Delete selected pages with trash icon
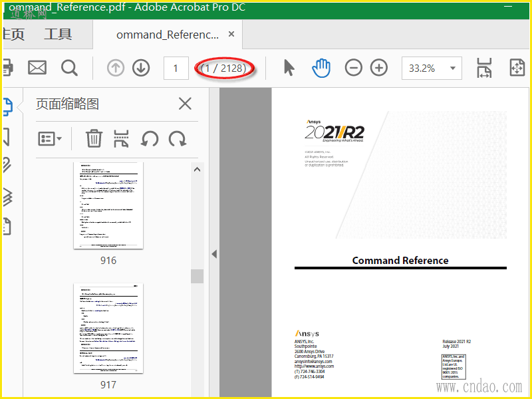 point(94,138)
